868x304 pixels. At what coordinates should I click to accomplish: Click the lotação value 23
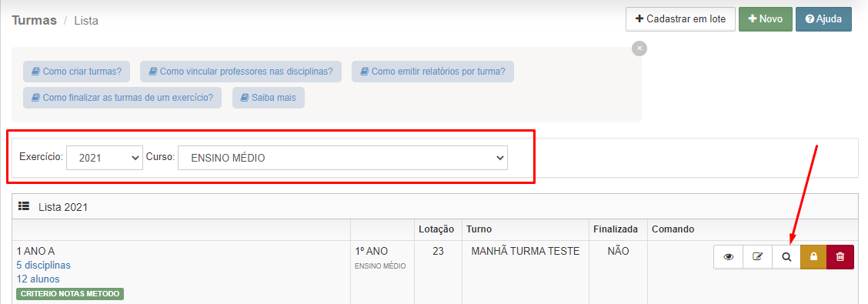tap(438, 252)
